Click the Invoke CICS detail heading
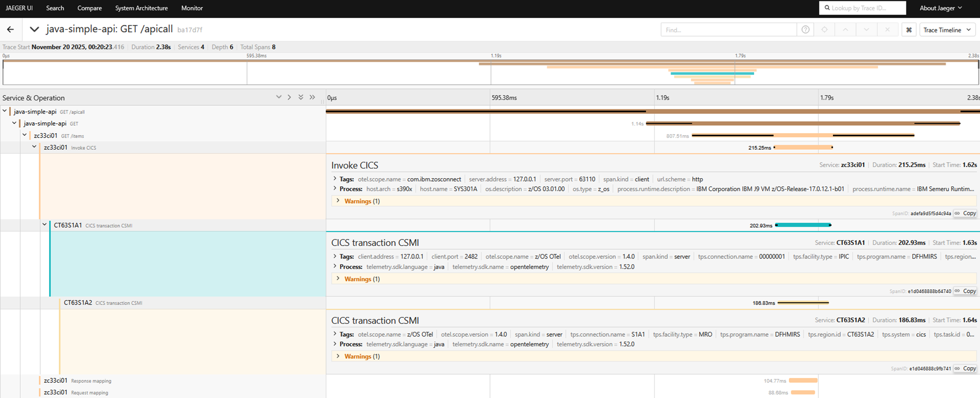The height and width of the screenshot is (398, 980). (x=355, y=165)
